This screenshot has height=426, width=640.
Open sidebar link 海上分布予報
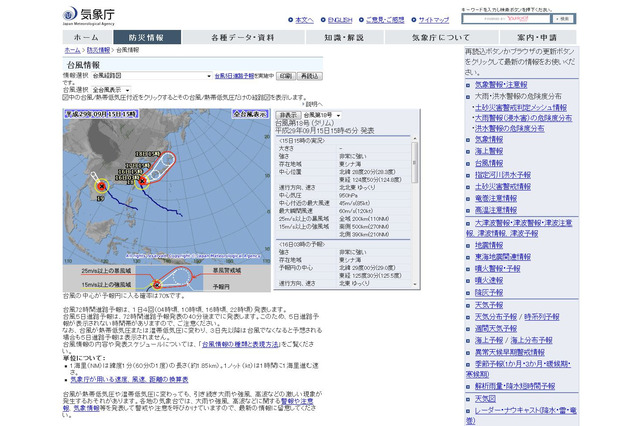(531, 340)
